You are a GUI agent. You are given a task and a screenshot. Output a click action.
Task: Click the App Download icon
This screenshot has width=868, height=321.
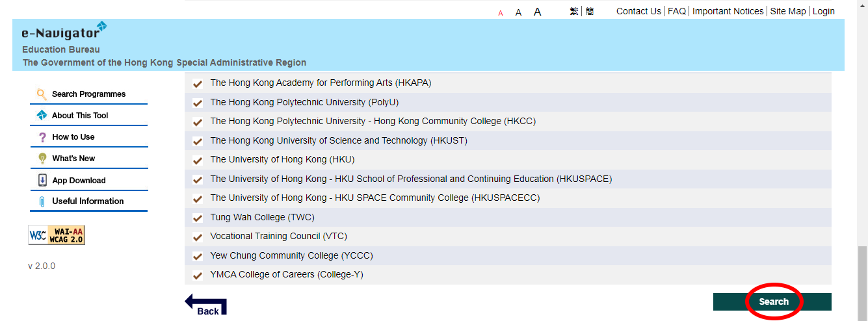click(x=42, y=180)
